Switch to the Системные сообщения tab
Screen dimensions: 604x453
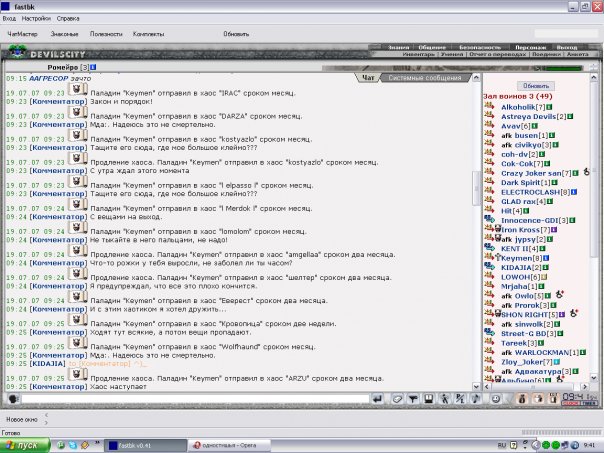(424, 78)
